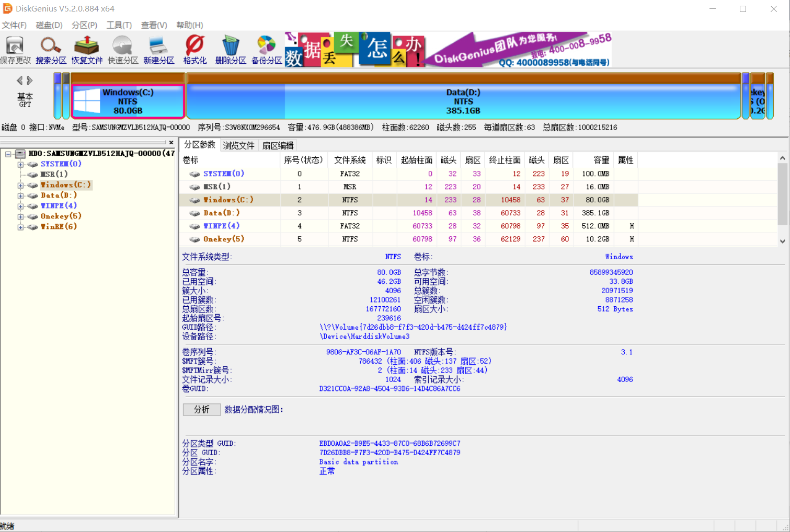Click the 删除分区 (Delete Partition) icon
790x532 pixels.
[230, 49]
